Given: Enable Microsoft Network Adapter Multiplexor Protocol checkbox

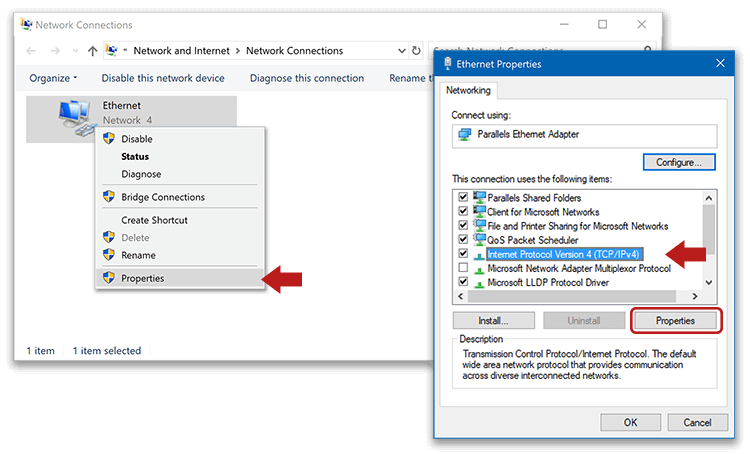Looking at the screenshot, I should (463, 267).
